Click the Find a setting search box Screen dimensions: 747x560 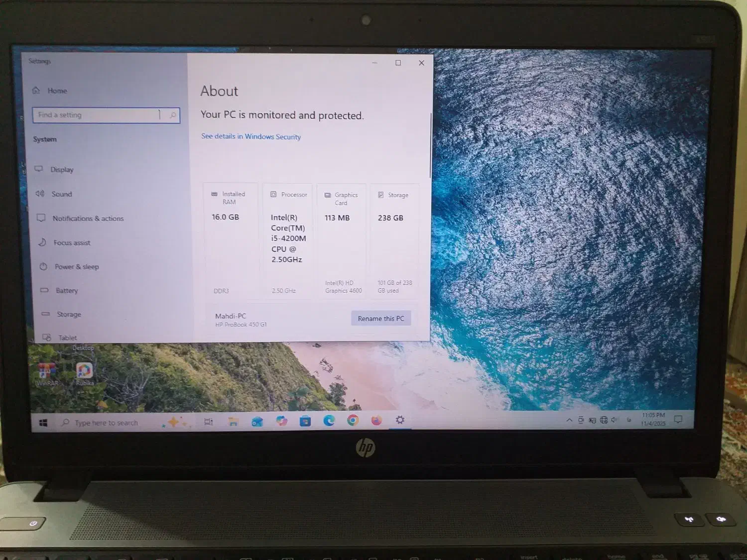click(100, 115)
